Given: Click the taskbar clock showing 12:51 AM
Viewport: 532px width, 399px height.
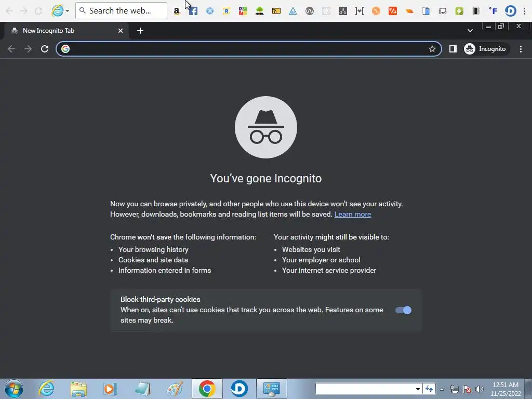Looking at the screenshot, I should click(505, 389).
